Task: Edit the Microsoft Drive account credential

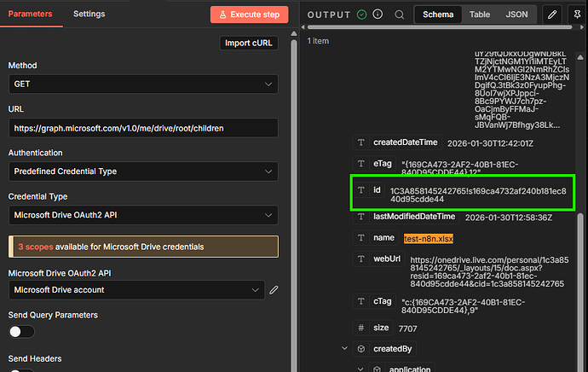Action: tap(274, 290)
